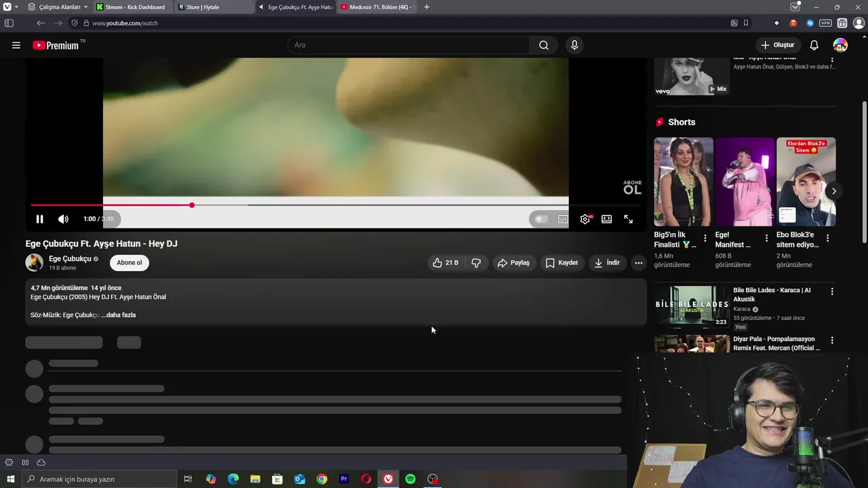Open options menu for Big5'in İlk Finalisti short
The height and width of the screenshot is (488, 868).
coord(705,238)
